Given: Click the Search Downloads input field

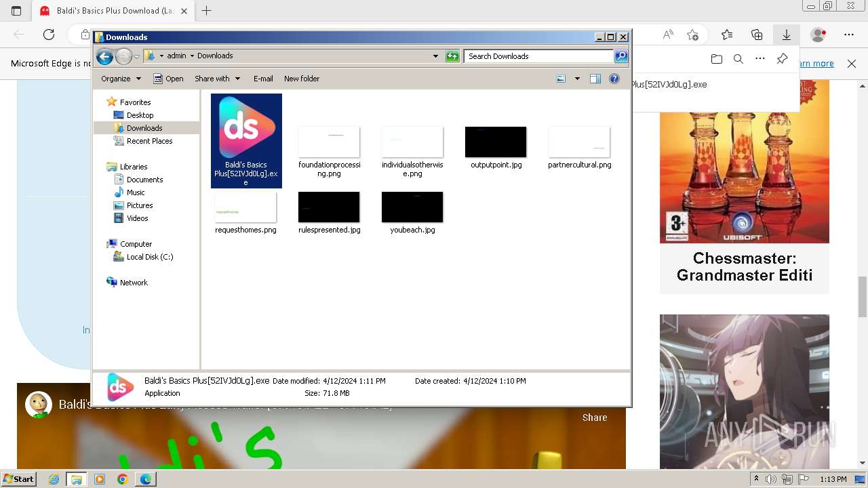Looking at the screenshot, I should point(539,56).
